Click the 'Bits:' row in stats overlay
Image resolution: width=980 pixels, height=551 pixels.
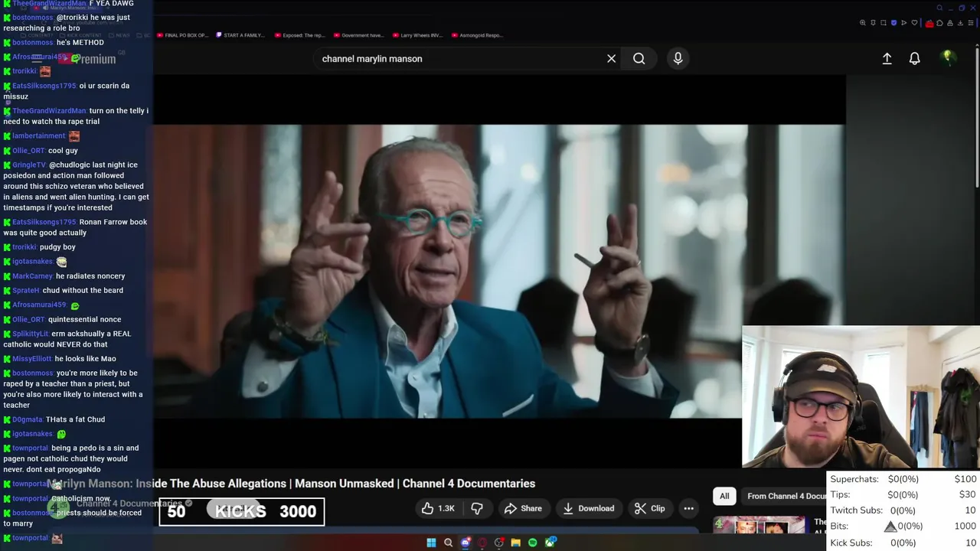(x=903, y=527)
